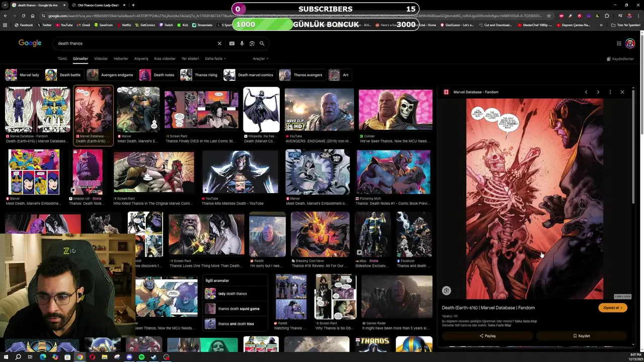This screenshot has height=362, width=644.
Task: Open Death (Earth-616) Marvel Database Fandom title
Action: click(x=488, y=308)
